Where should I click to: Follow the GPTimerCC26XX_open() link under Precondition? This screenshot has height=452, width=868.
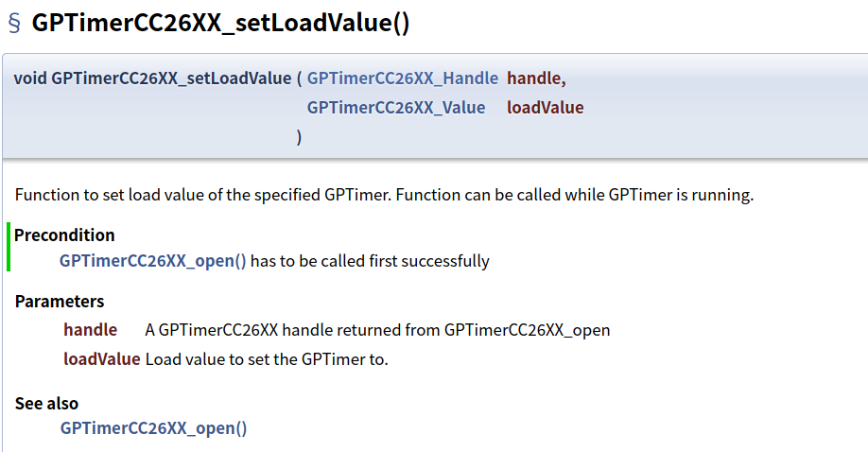point(153,261)
